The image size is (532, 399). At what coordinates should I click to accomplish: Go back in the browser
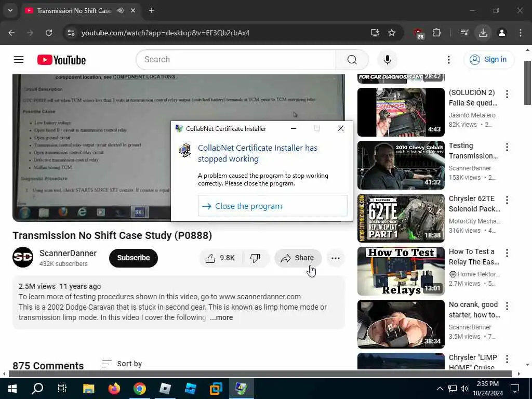coord(11,33)
